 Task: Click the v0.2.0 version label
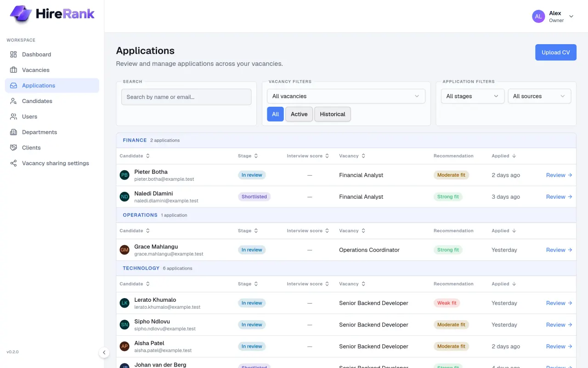(12, 352)
